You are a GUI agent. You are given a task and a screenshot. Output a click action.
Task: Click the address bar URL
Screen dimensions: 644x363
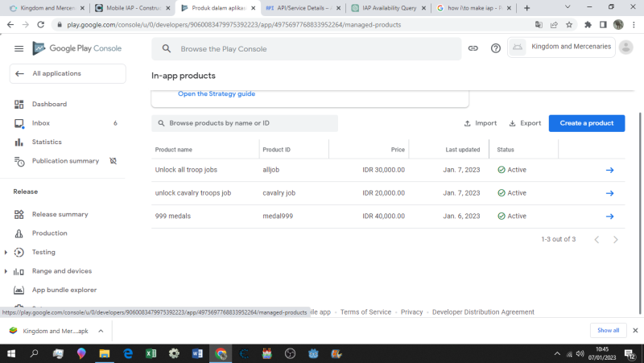click(x=234, y=25)
